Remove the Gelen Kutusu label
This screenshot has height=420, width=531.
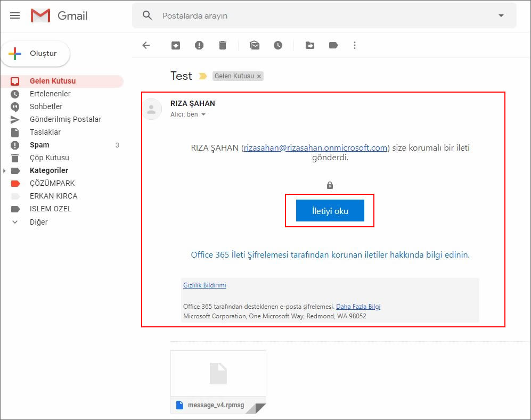tap(259, 77)
